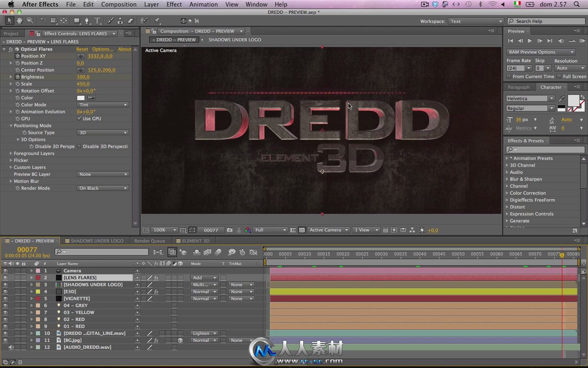This screenshot has width=588, height=368.
Task: Select the Selection arrow tool
Action: coord(9,20)
